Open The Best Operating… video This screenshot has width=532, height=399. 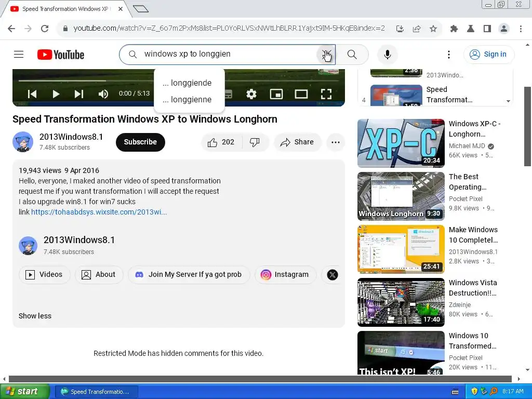click(401, 196)
